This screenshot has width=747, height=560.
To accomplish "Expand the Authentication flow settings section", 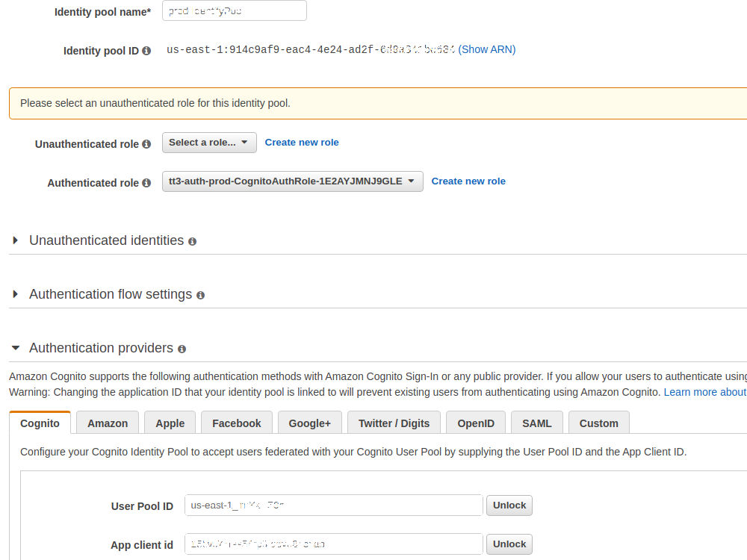I will click(x=15, y=294).
